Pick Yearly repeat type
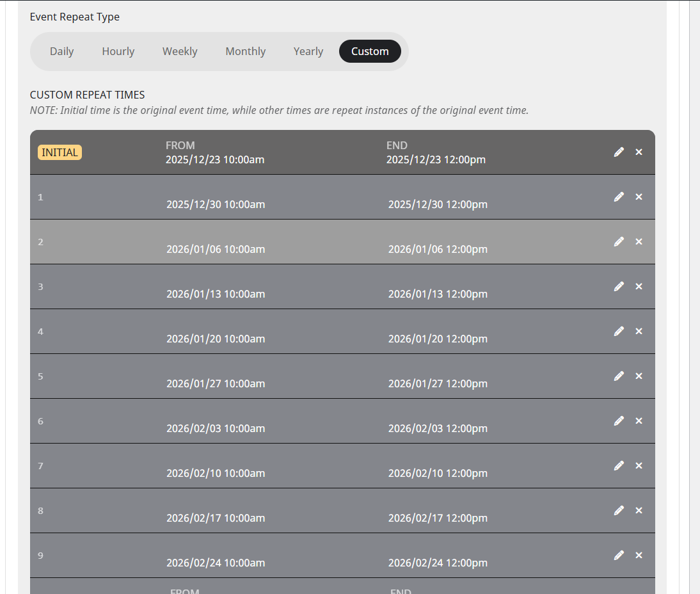Viewport: 700px width, 594px height. (x=308, y=51)
